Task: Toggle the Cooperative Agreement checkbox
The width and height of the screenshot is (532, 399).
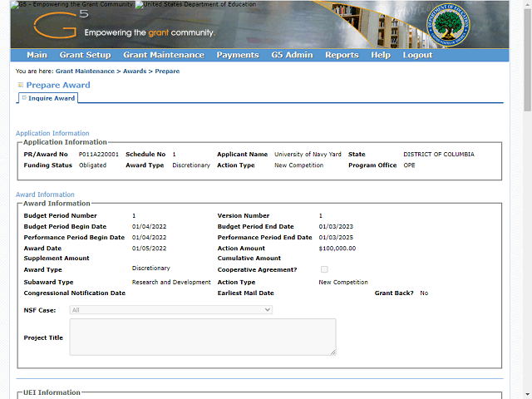Action: (324, 269)
